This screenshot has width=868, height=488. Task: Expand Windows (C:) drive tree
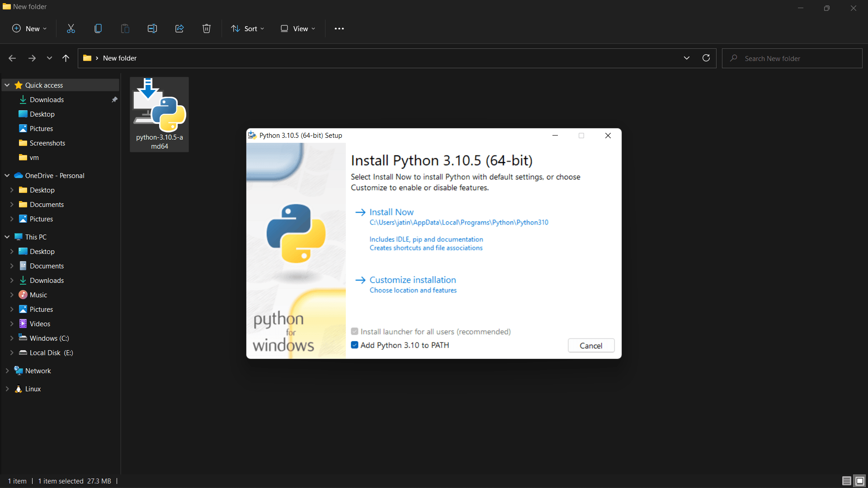(12, 338)
